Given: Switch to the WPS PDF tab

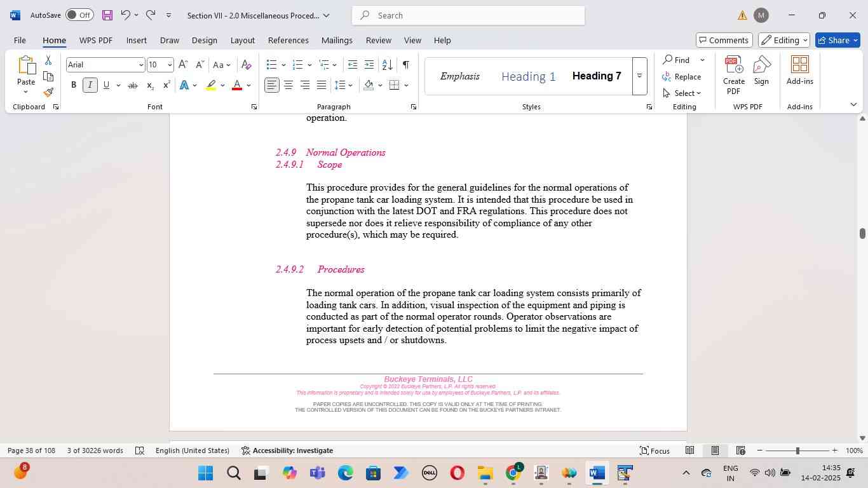Looking at the screenshot, I should coord(96,40).
